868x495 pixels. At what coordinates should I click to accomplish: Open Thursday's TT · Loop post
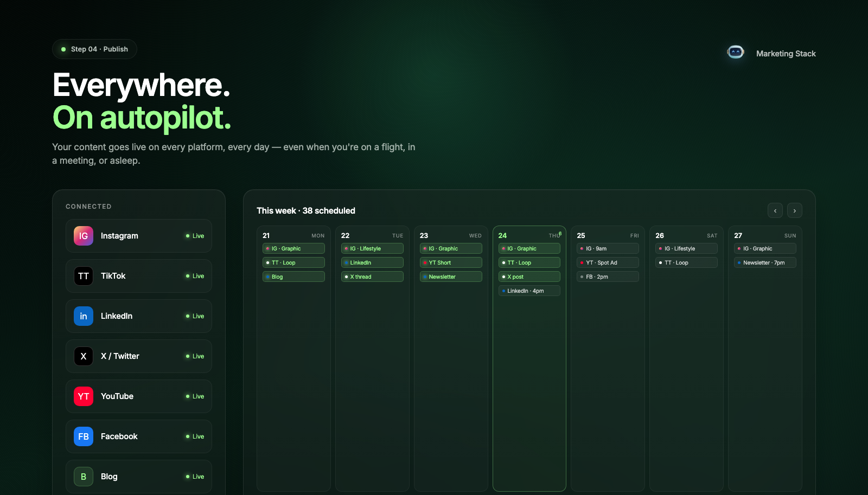click(x=529, y=262)
